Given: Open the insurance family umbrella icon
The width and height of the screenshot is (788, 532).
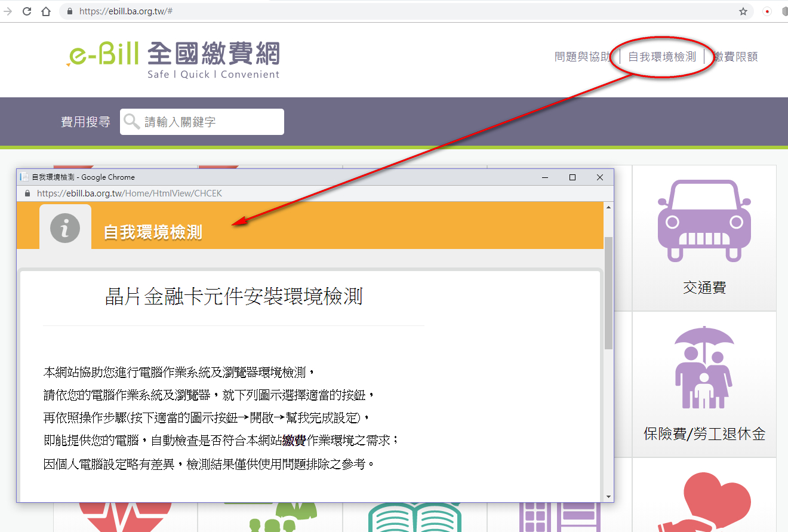Looking at the screenshot, I should tap(704, 367).
